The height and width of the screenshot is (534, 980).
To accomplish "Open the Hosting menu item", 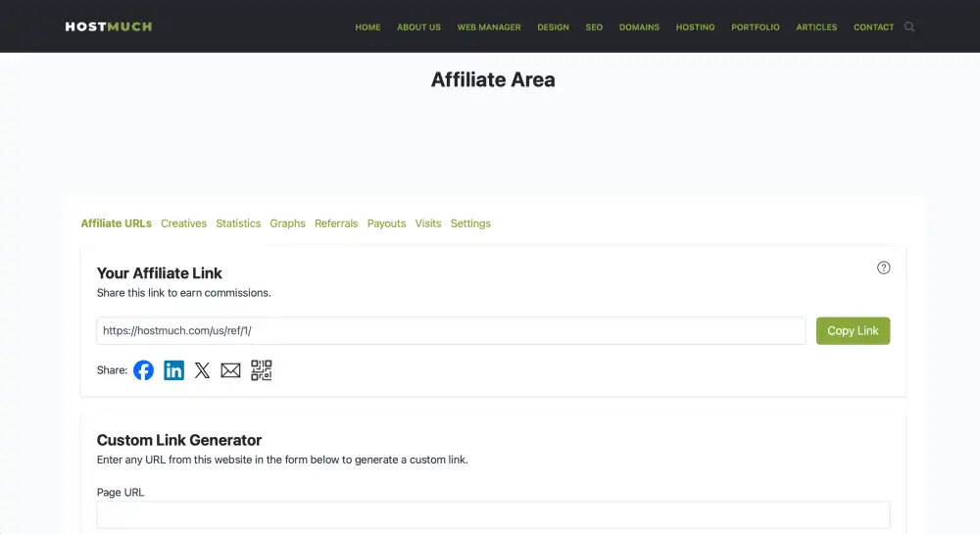I will (695, 27).
